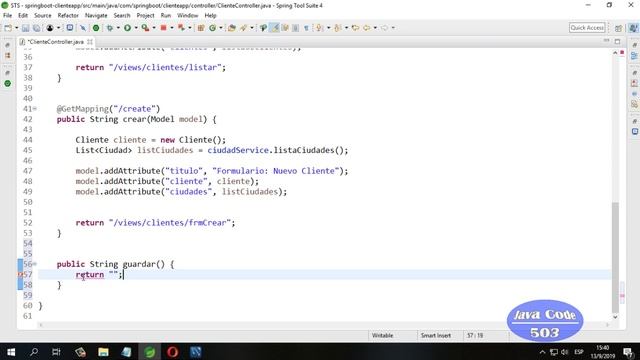Screen dimensions: 640x360
Task: Open the Project menu
Action: pos(145,16)
